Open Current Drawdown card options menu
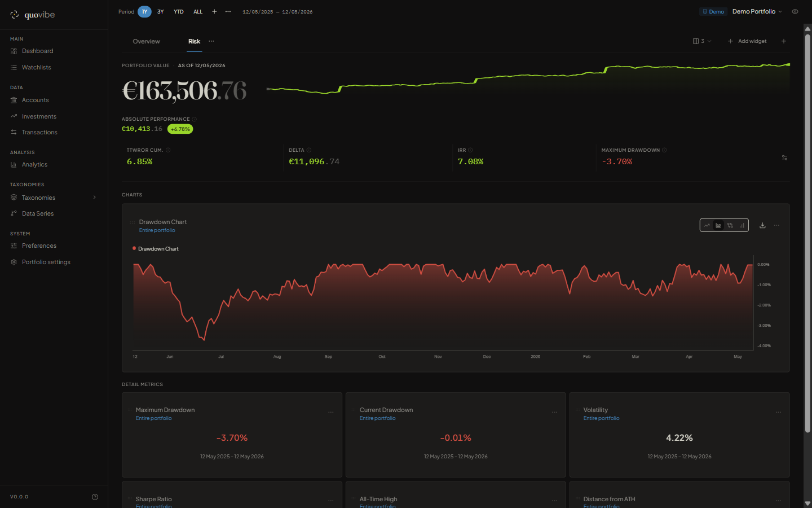812x508 pixels. (555, 412)
